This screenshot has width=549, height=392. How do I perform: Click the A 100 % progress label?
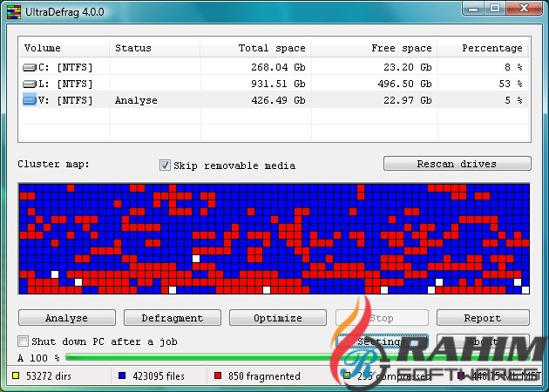38,358
